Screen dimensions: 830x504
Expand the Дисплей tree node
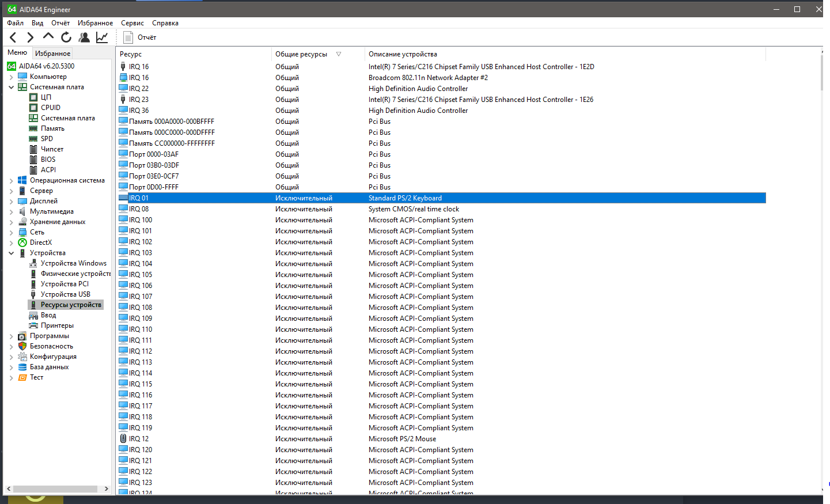(11, 201)
